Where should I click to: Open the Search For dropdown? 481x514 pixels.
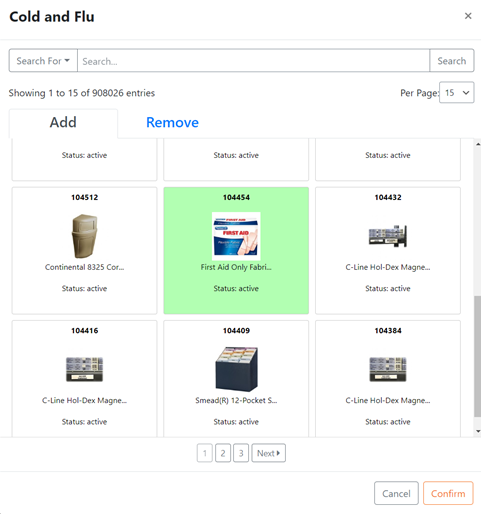[43, 61]
